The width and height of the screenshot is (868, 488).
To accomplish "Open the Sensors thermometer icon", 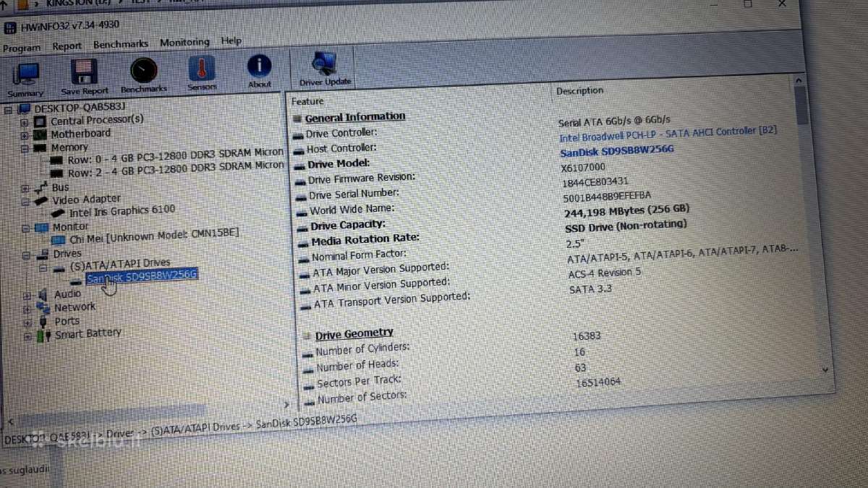I will pos(202,69).
